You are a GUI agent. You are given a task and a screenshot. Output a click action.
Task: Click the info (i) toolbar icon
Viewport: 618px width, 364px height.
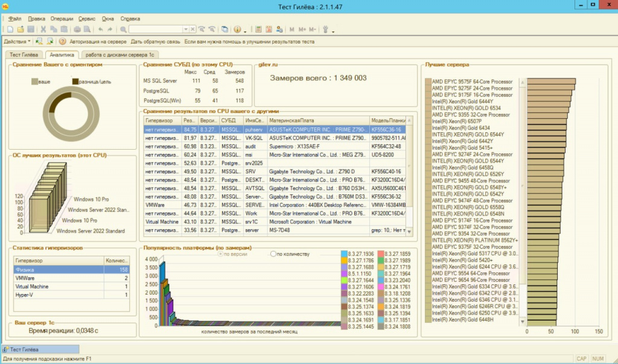(237, 29)
